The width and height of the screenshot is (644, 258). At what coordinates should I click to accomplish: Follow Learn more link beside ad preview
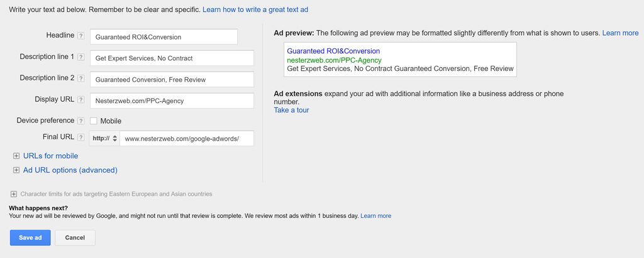(x=620, y=33)
